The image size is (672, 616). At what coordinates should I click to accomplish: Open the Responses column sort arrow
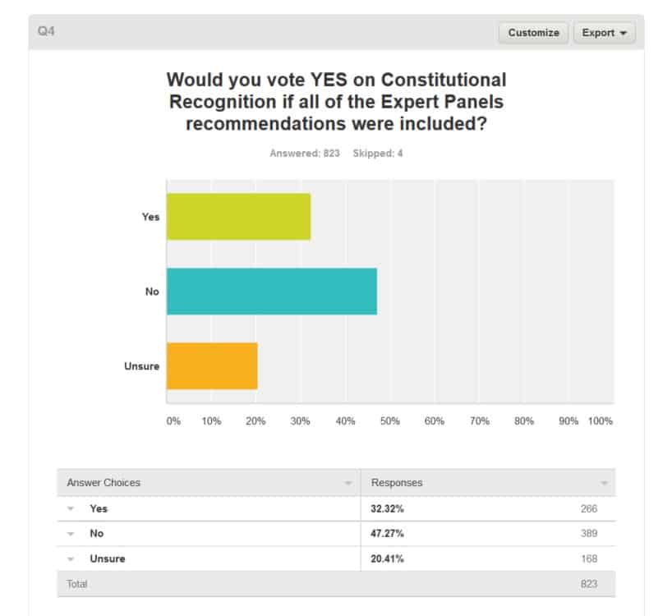[605, 483]
